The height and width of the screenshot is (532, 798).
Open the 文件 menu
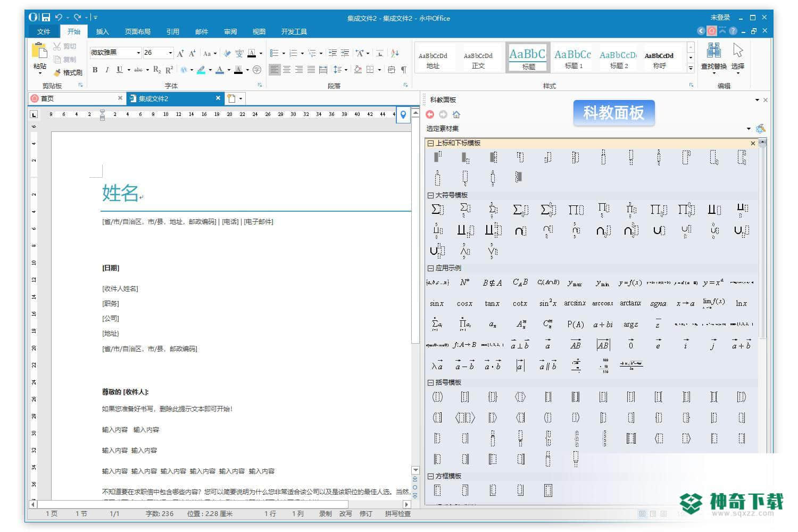44,32
